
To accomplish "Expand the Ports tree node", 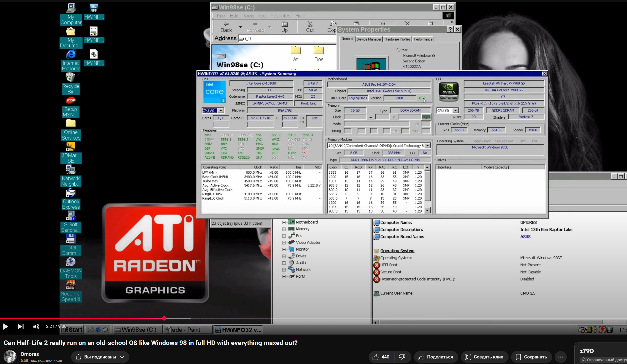I will coord(284,276).
